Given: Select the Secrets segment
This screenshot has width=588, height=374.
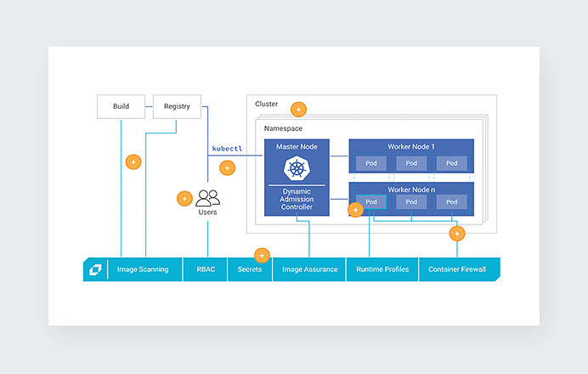Looking at the screenshot, I should pyautogui.click(x=250, y=269).
